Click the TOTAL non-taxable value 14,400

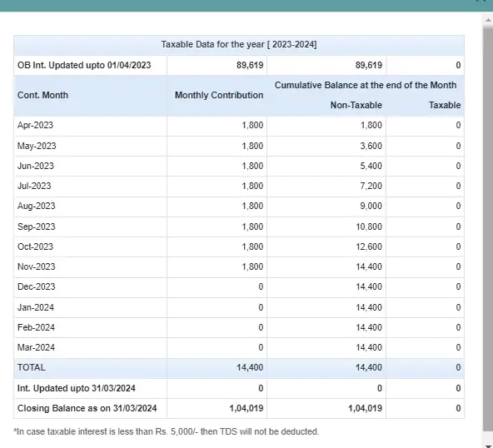coord(369,367)
